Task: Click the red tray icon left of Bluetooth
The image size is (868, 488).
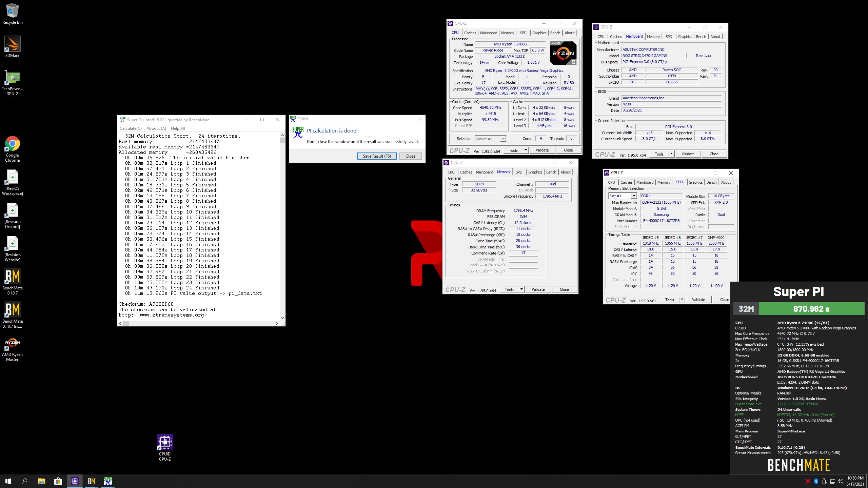Action: [x=808, y=481]
